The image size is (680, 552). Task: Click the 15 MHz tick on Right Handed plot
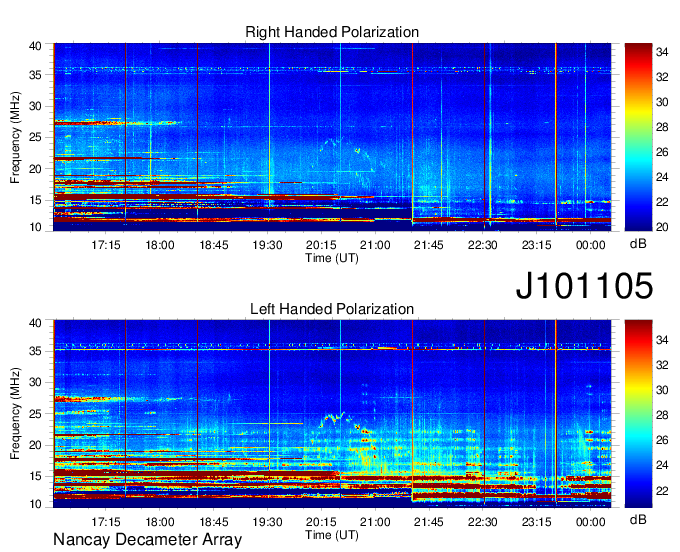coord(35,200)
